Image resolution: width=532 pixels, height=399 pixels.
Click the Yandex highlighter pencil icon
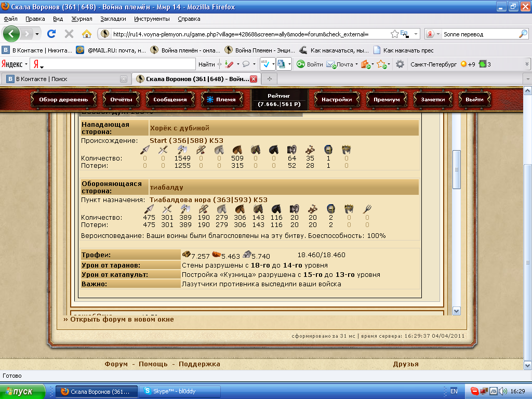click(x=229, y=64)
